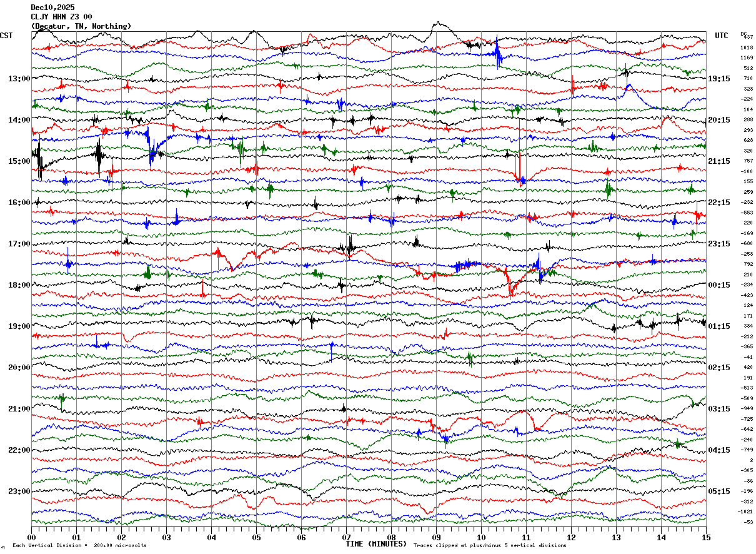The height and width of the screenshot is (554, 756).
Task: Click the DC offset value -1021
Action: tap(746, 511)
